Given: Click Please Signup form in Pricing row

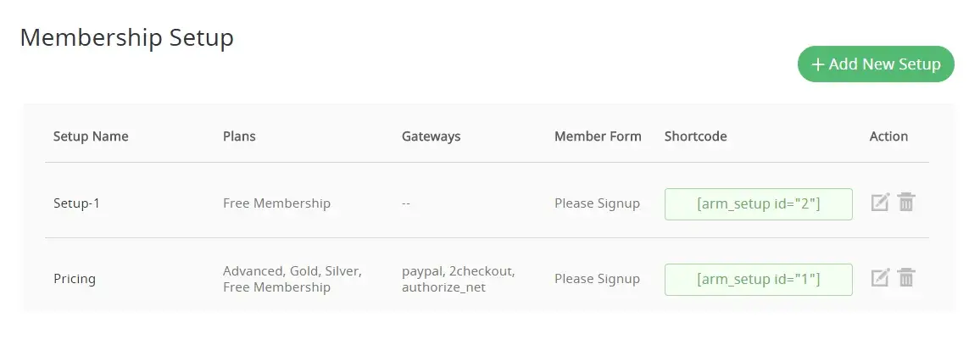Looking at the screenshot, I should 597,279.
